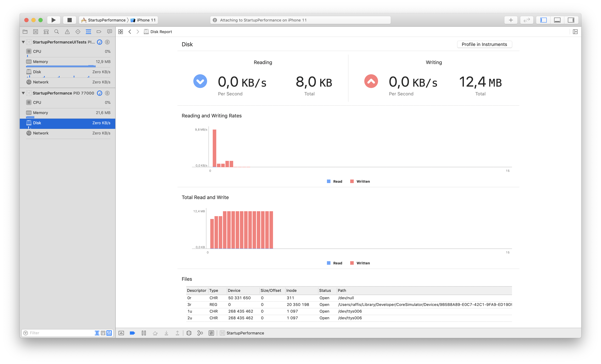This screenshot has height=364, width=601.
Task: Toggle the debug area visibility
Action: click(x=557, y=20)
